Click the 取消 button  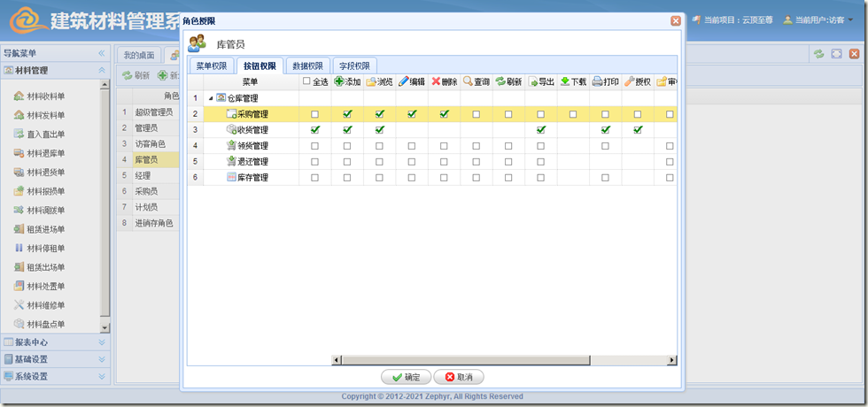pos(459,377)
